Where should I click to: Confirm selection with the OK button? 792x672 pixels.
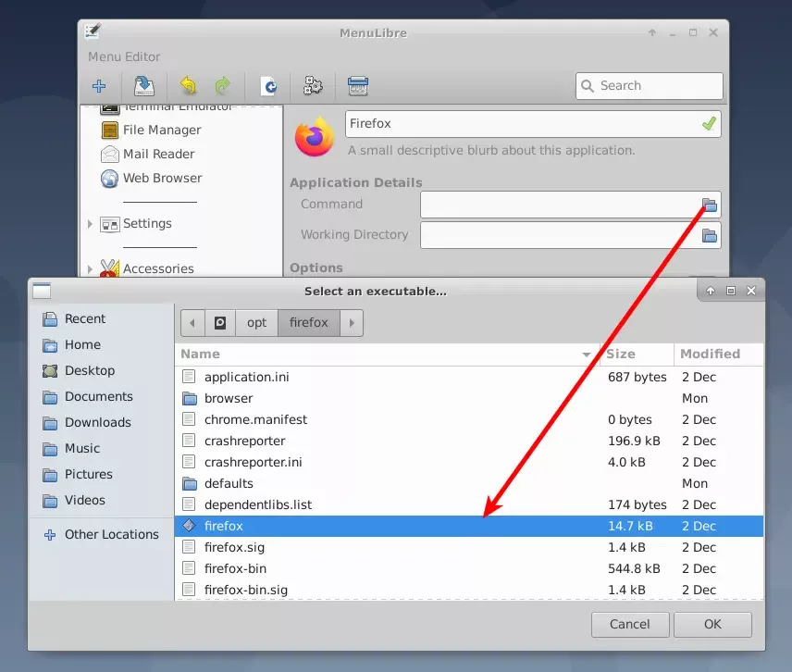(x=712, y=624)
